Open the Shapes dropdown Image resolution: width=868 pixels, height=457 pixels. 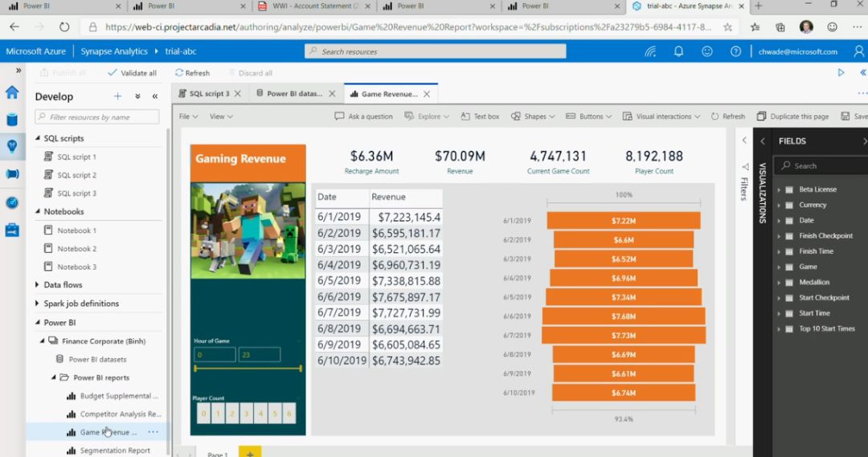[x=533, y=116]
